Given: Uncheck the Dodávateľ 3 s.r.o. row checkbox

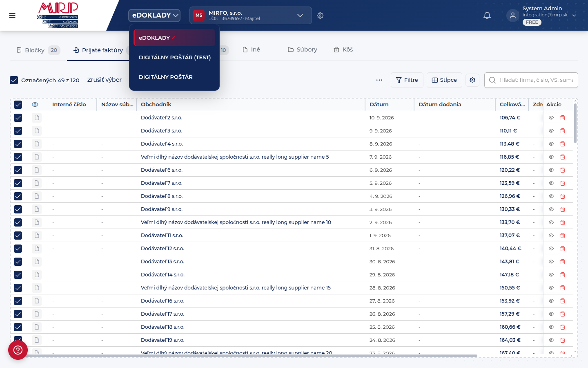Looking at the screenshot, I should [18, 131].
